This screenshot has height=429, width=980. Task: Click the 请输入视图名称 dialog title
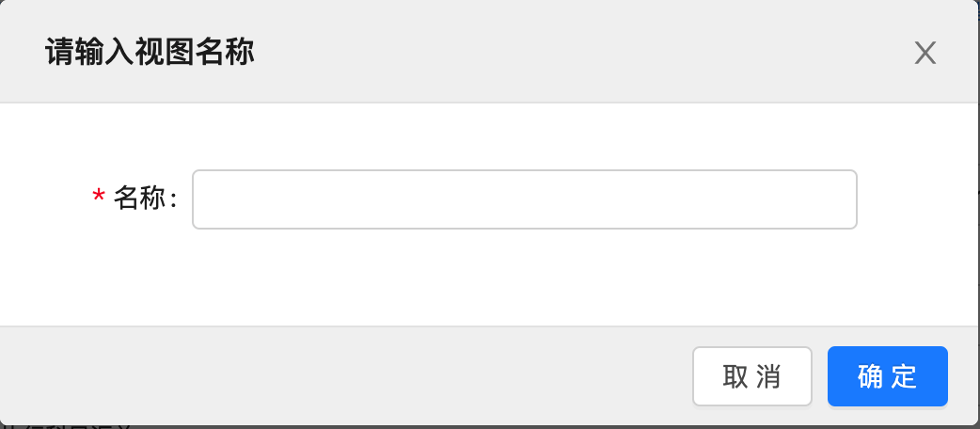(150, 52)
